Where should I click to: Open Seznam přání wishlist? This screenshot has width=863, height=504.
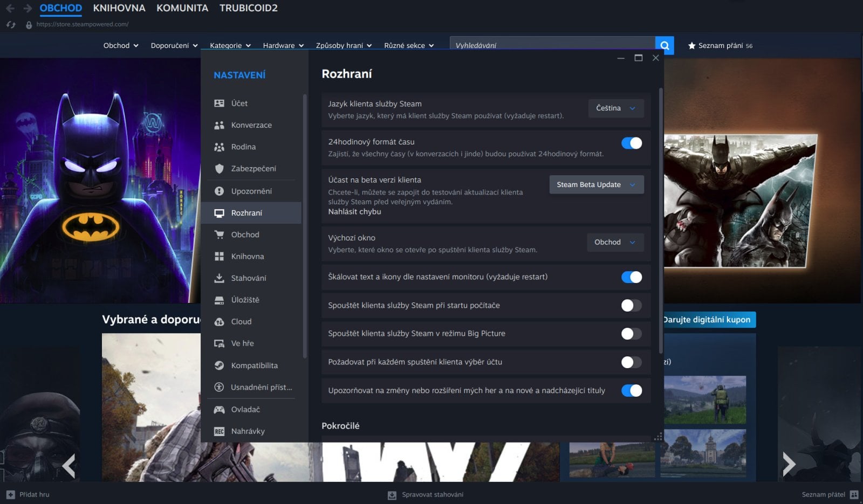tap(720, 46)
